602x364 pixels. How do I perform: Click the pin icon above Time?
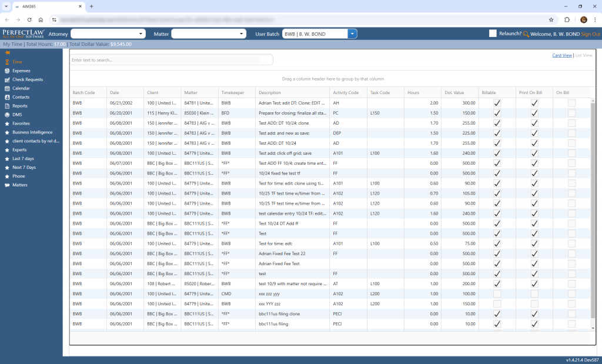point(7,53)
